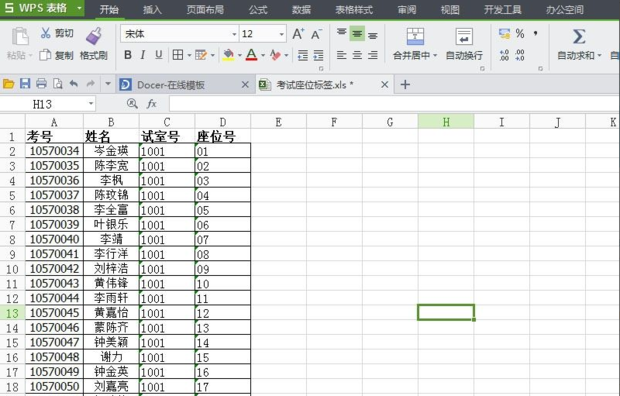This screenshot has width=620, height=396.
Task: Decrease decimal places icon
Action: click(x=520, y=55)
